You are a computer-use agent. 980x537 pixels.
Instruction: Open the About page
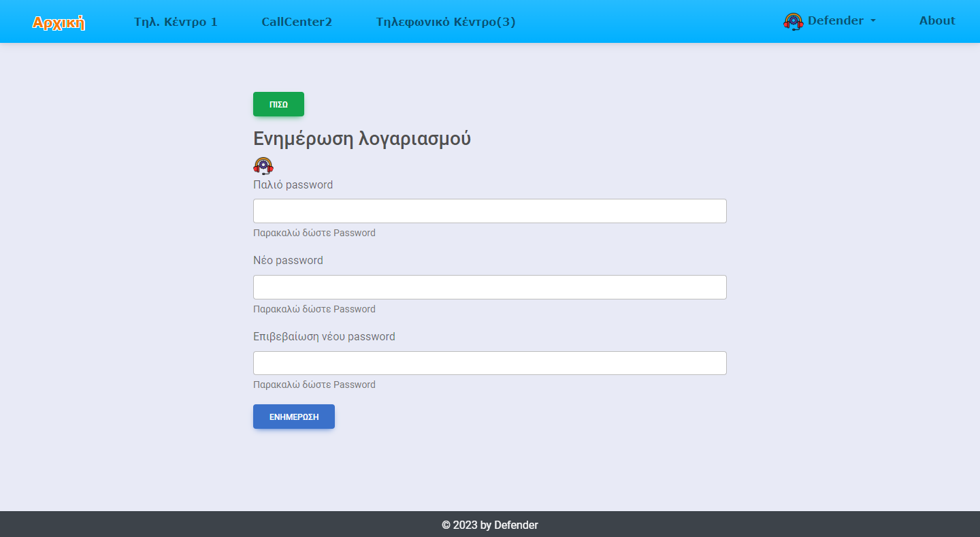tap(937, 20)
